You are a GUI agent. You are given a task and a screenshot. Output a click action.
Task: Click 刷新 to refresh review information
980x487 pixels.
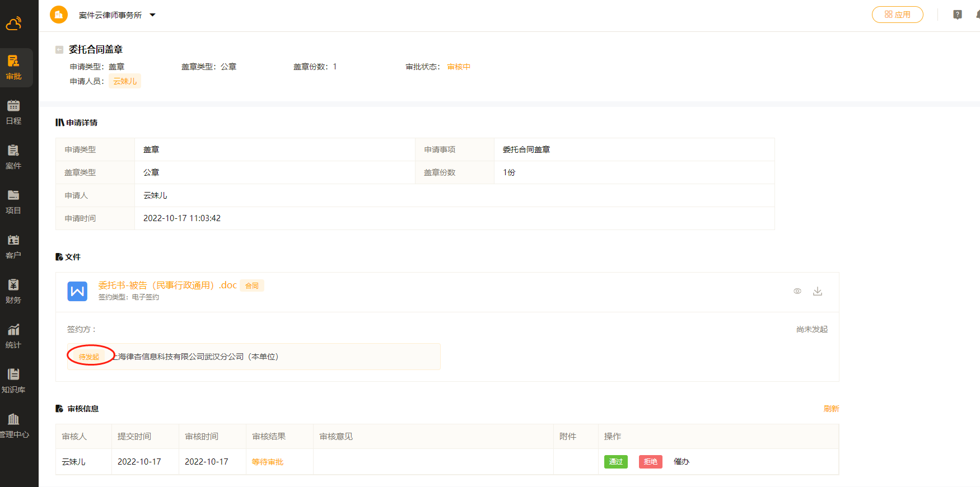pyautogui.click(x=831, y=409)
